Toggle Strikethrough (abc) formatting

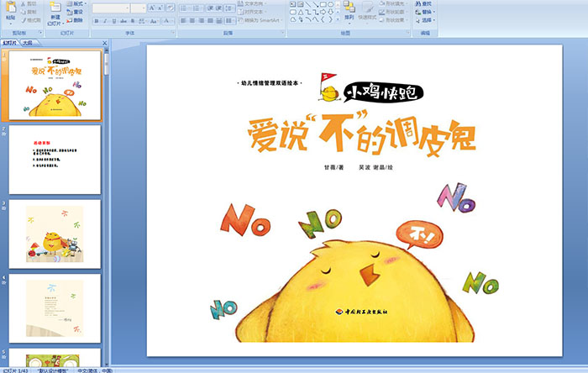[x=123, y=21]
